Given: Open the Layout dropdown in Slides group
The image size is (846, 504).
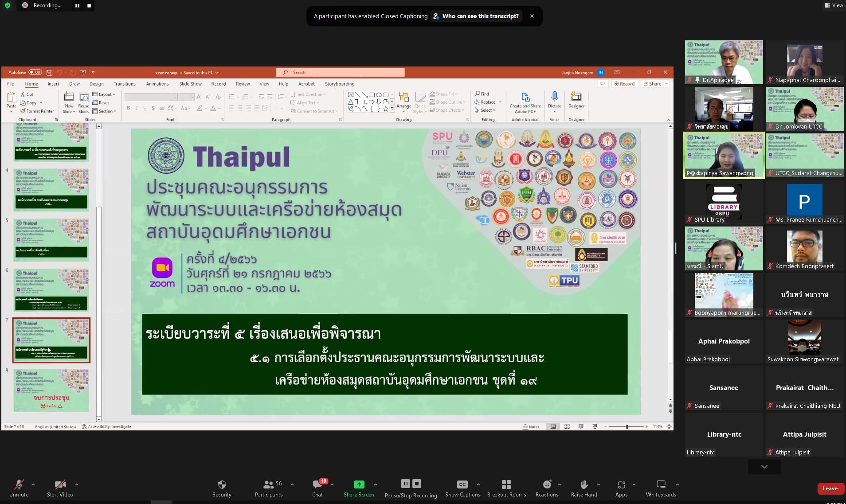Looking at the screenshot, I should pos(104,94).
